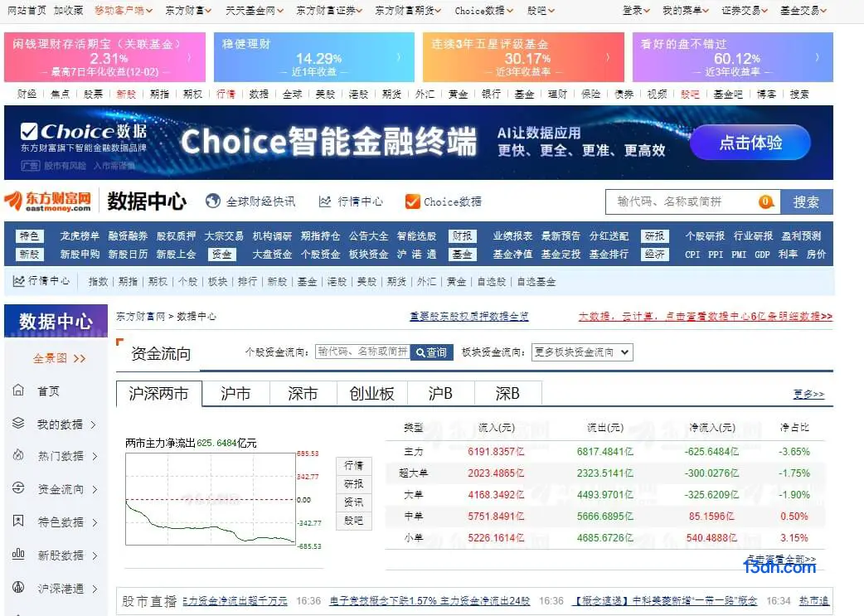Click the 行情 button beside the chart
The height and width of the screenshot is (616, 864).
point(354,466)
